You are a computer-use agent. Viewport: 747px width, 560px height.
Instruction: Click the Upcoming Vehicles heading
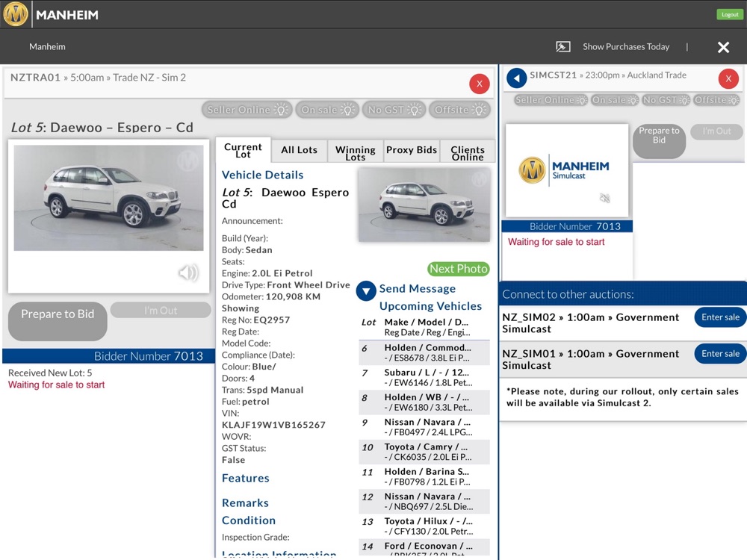[x=431, y=306]
